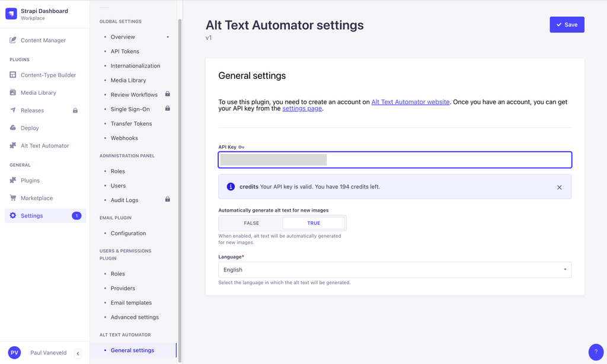Open Review Workflows settings
The height and width of the screenshot is (364, 607).
[x=134, y=94]
